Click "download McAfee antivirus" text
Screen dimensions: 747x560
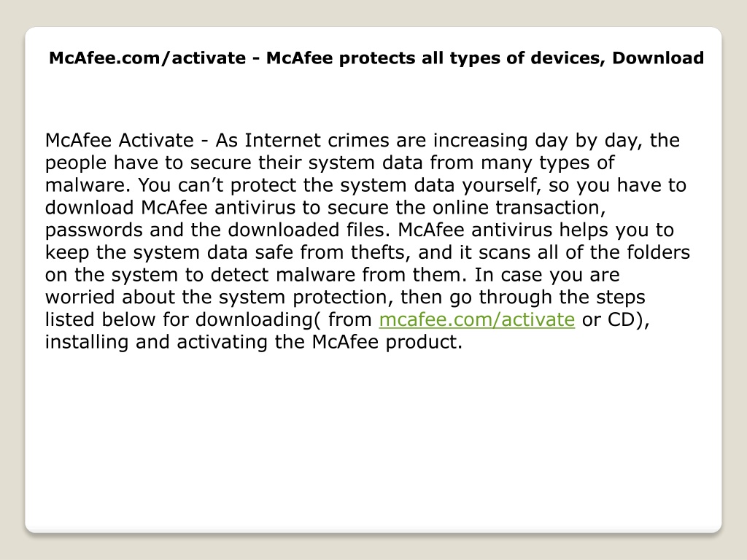pyautogui.click(x=170, y=208)
